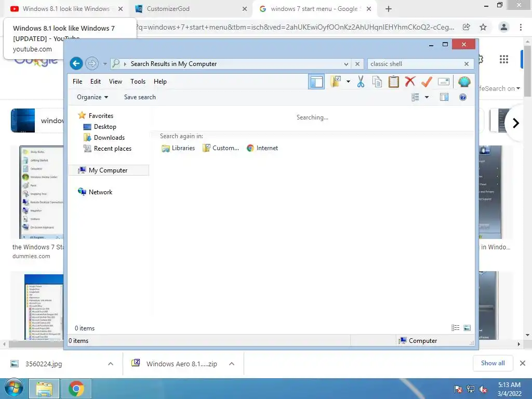Click the Cut scissors toolbar icon
This screenshot has height=399, width=532.
[361, 82]
